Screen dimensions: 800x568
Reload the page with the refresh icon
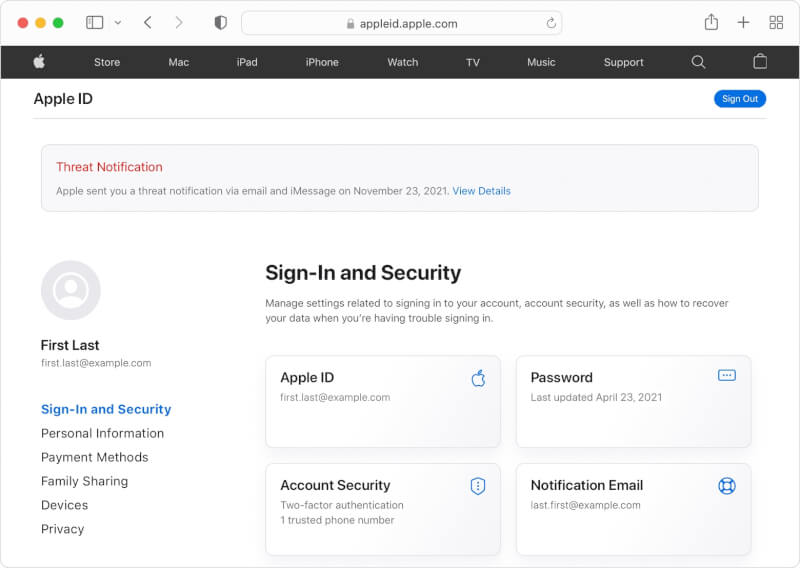[x=551, y=23]
